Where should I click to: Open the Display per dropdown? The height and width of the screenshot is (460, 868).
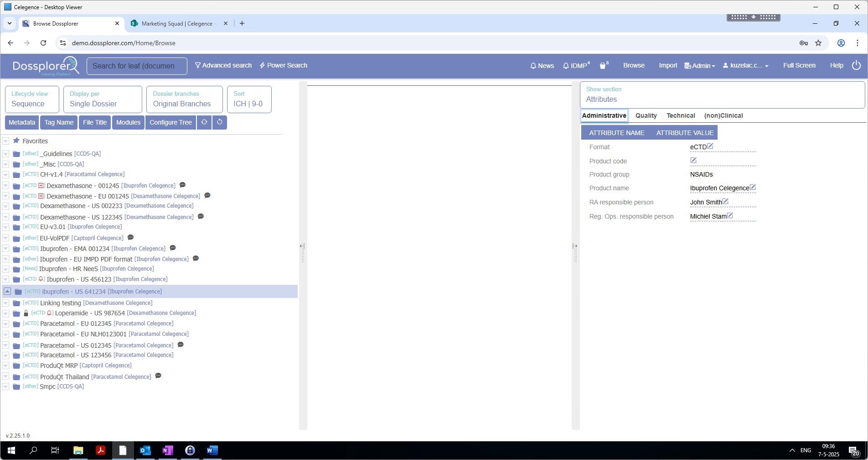point(103,99)
